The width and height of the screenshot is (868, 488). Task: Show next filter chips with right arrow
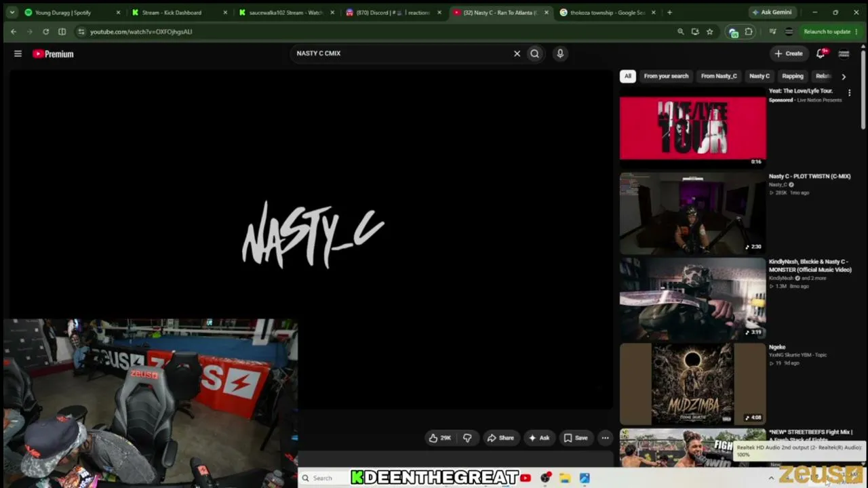pyautogui.click(x=844, y=77)
